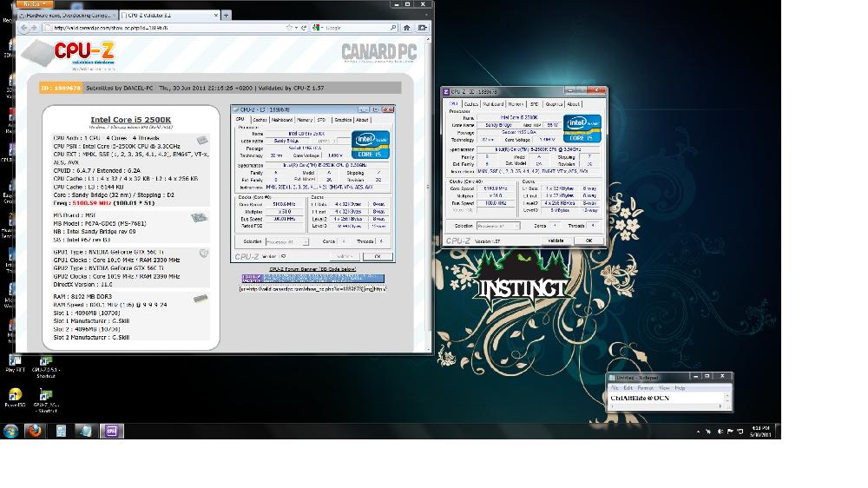Open the View menu in Notepad
The image size is (868, 488).
tap(664, 388)
